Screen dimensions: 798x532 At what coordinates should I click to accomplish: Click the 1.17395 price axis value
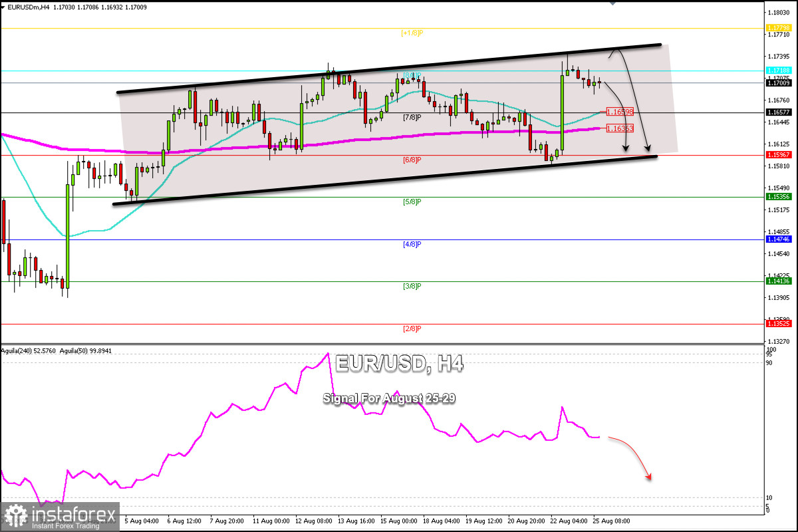coord(778,57)
